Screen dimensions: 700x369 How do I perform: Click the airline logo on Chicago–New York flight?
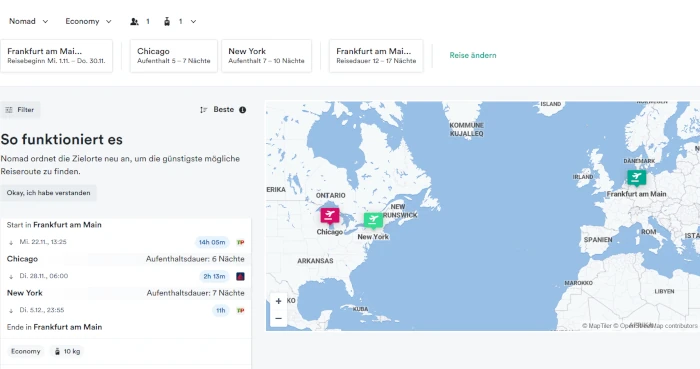point(240,277)
